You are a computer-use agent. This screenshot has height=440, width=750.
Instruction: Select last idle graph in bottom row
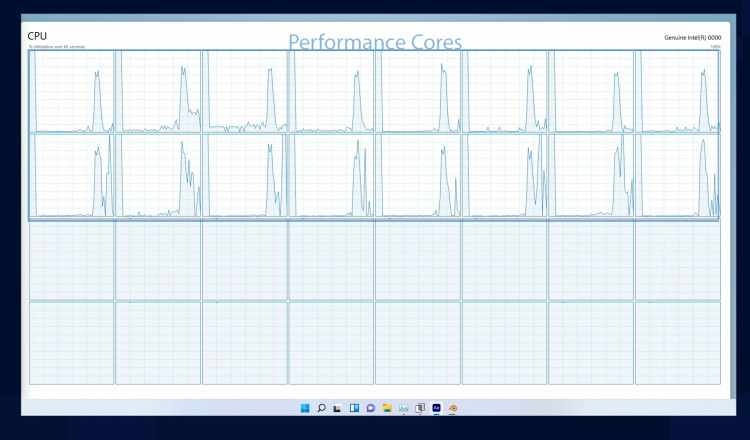pos(677,343)
